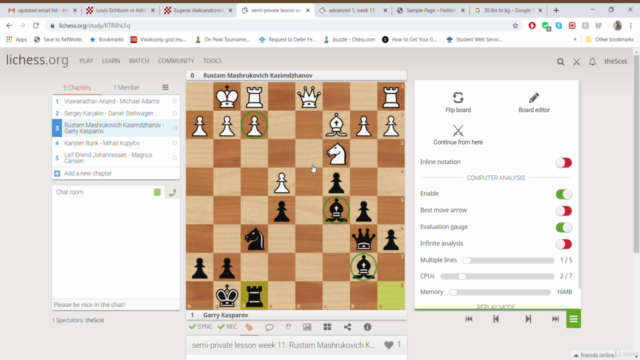This screenshot has height=360, width=640.
Task: Open the comment bubble tab below board
Action: pos(269,327)
